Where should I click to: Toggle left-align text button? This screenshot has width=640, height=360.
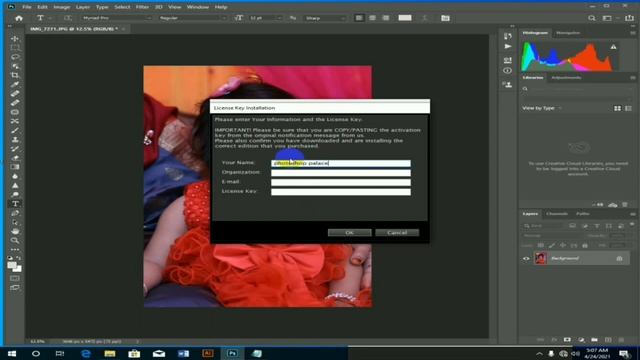click(x=359, y=18)
